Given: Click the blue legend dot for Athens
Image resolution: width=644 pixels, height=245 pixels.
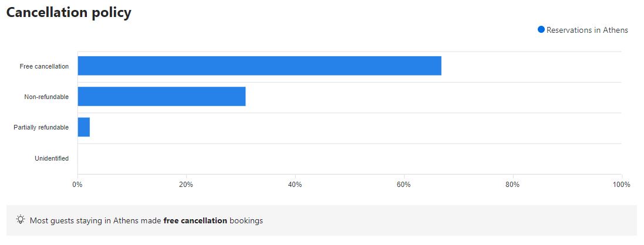Looking at the screenshot, I should point(541,30).
